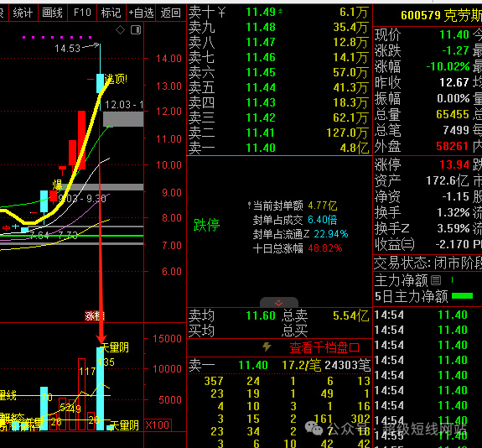The image size is (482, 448).
Task: Click the 涨停 marker on the chart
Action: (x=95, y=316)
